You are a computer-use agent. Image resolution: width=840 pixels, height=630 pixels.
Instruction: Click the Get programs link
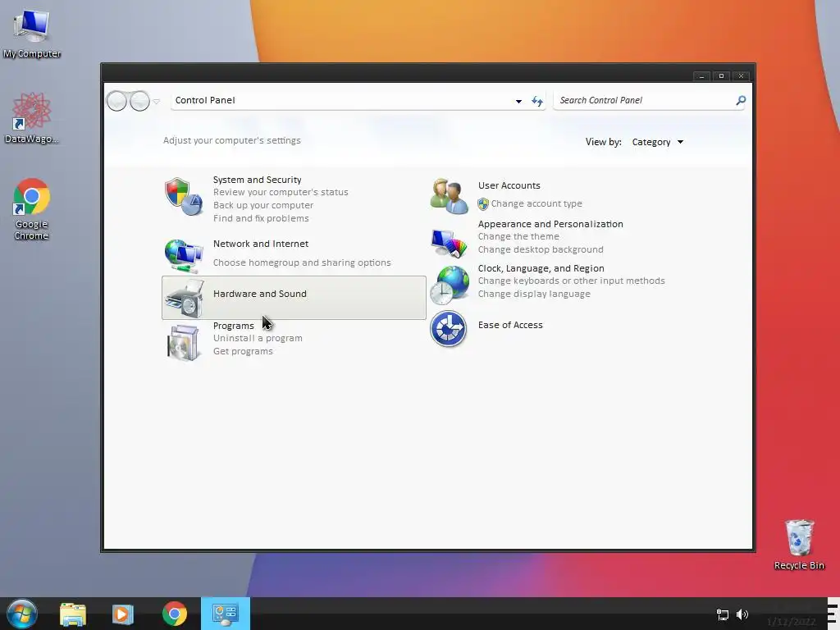coord(243,351)
